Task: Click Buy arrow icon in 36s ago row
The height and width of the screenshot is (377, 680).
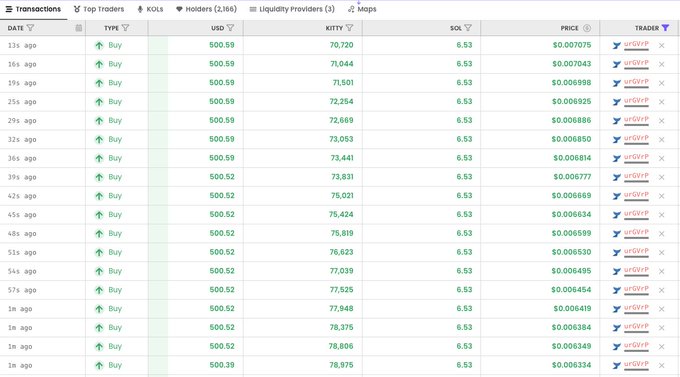Action: [99, 158]
